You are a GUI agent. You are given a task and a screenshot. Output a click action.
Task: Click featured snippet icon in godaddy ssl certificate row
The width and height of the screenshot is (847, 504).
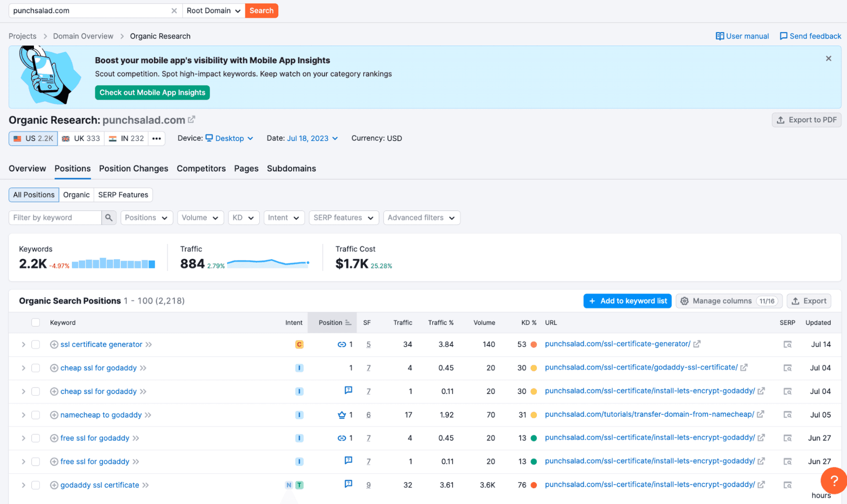coord(349,484)
